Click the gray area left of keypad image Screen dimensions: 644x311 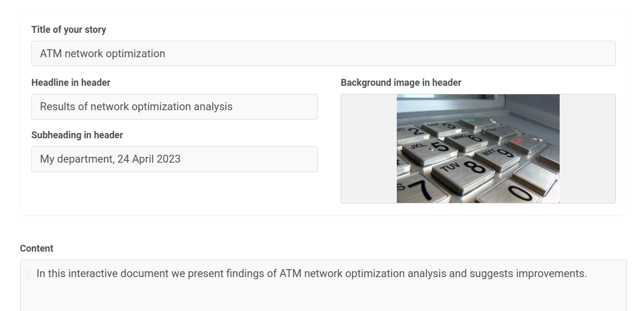coord(368,148)
